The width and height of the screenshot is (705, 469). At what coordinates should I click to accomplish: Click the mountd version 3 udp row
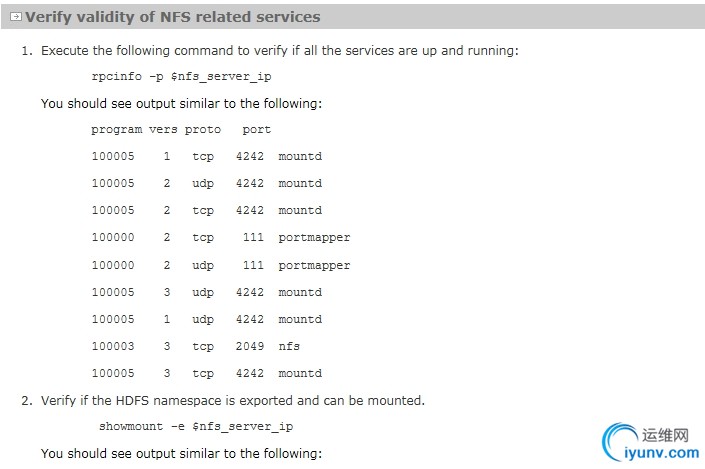click(207, 292)
